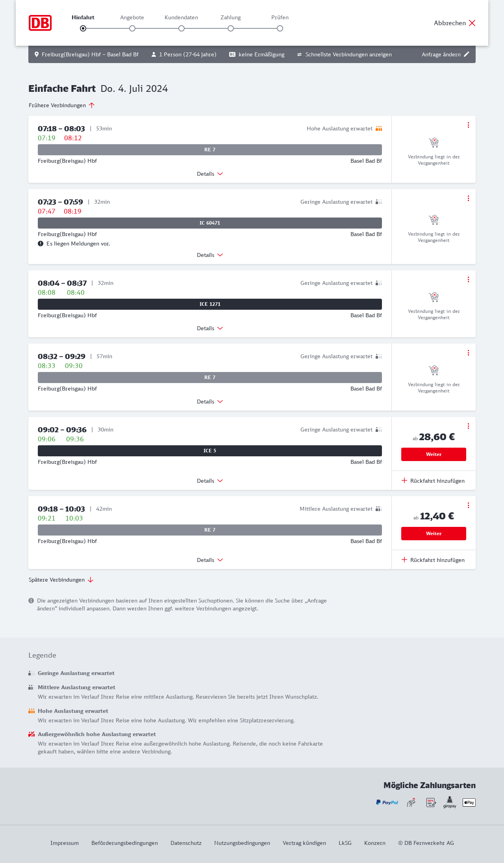Image resolution: width=504 pixels, height=863 pixels.
Task: Click Weiter for the 28,60 € offer
Action: click(x=434, y=454)
